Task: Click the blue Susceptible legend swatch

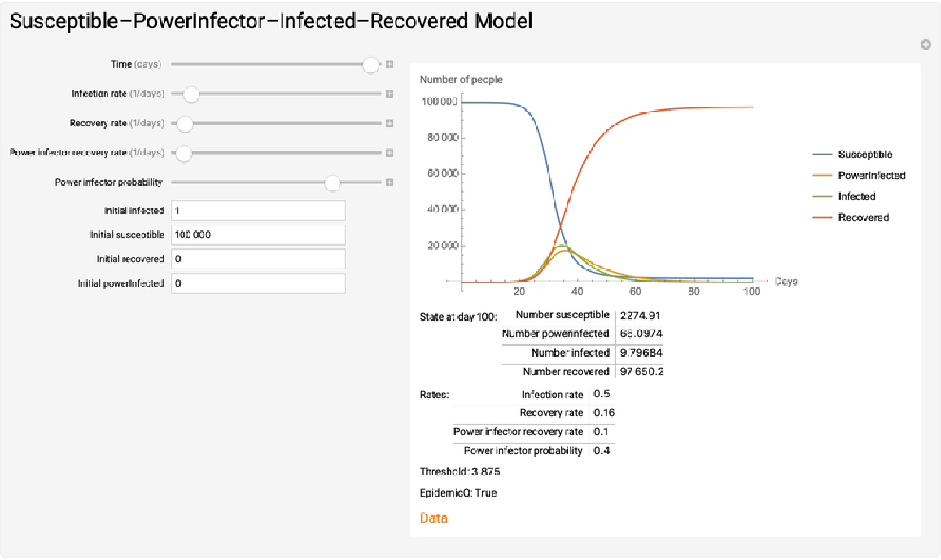Action: tap(821, 155)
